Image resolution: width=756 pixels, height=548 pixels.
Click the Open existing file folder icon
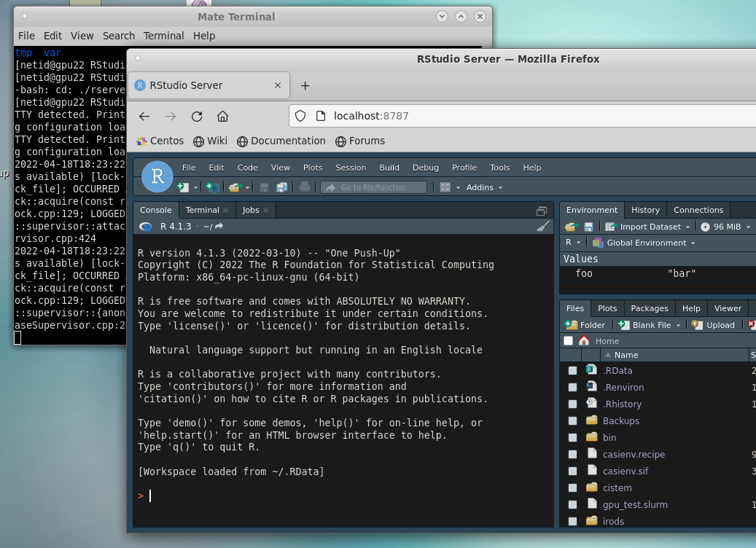(235, 187)
